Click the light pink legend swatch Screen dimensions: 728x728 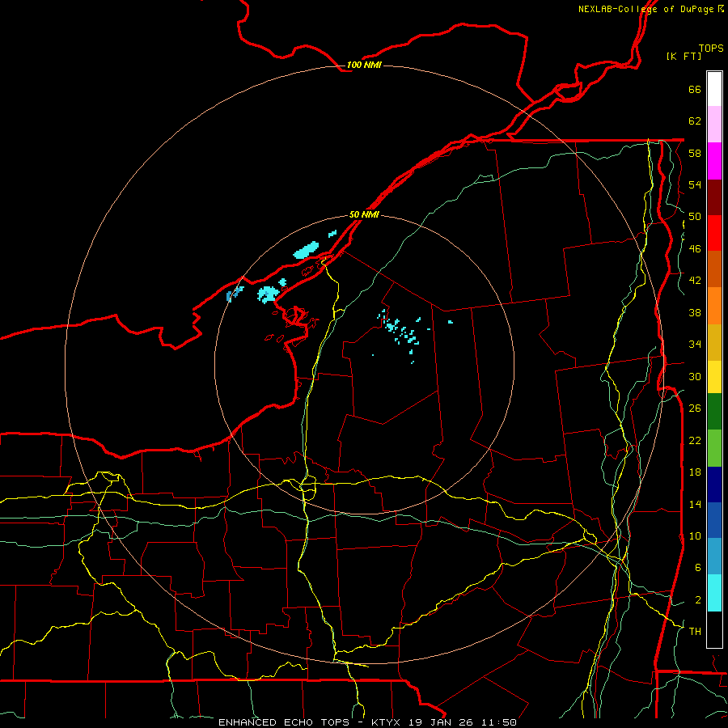point(714,125)
